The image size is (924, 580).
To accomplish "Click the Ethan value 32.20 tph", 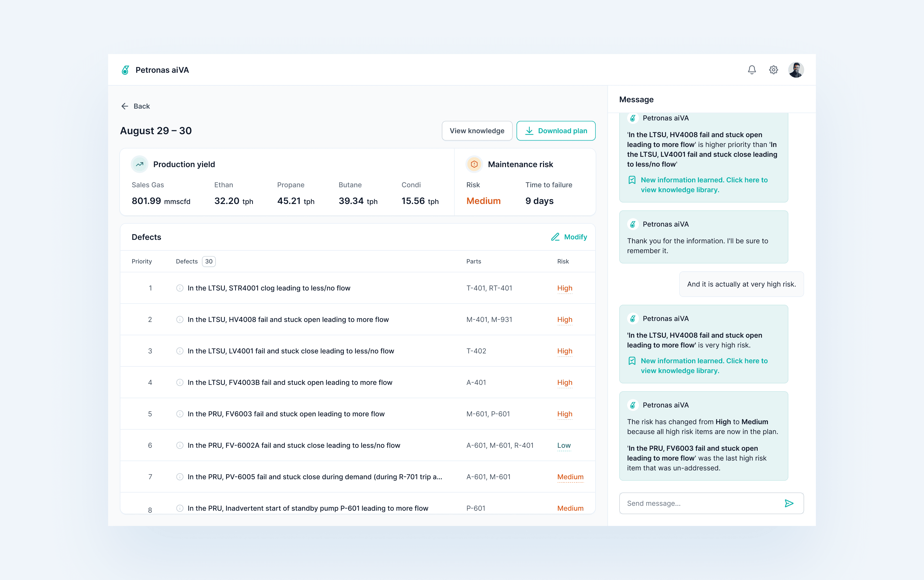I will click(234, 201).
